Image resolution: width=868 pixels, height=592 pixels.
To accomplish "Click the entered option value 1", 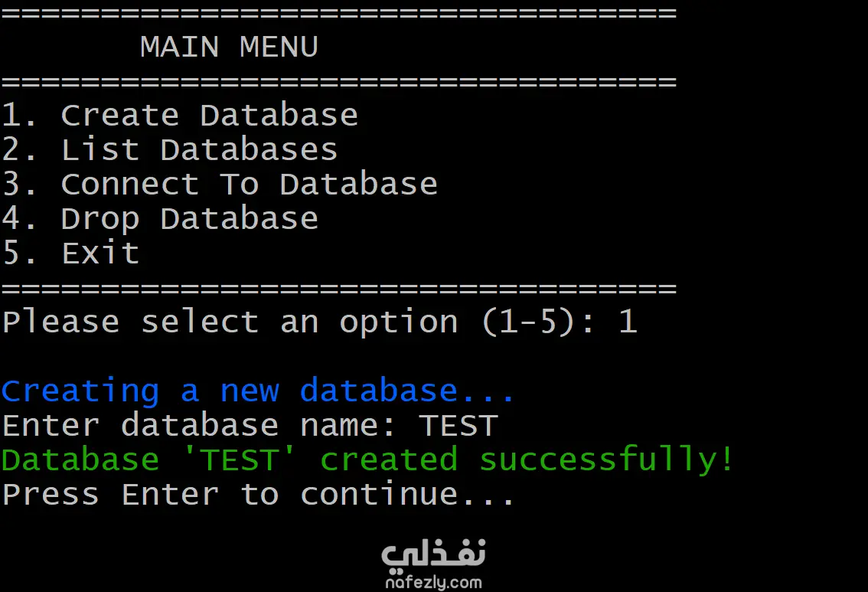I will 628,322.
